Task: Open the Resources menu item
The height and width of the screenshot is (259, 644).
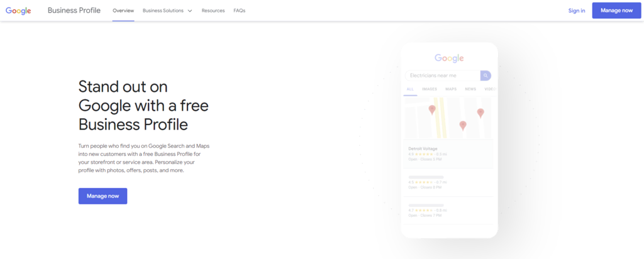Action: point(213,11)
